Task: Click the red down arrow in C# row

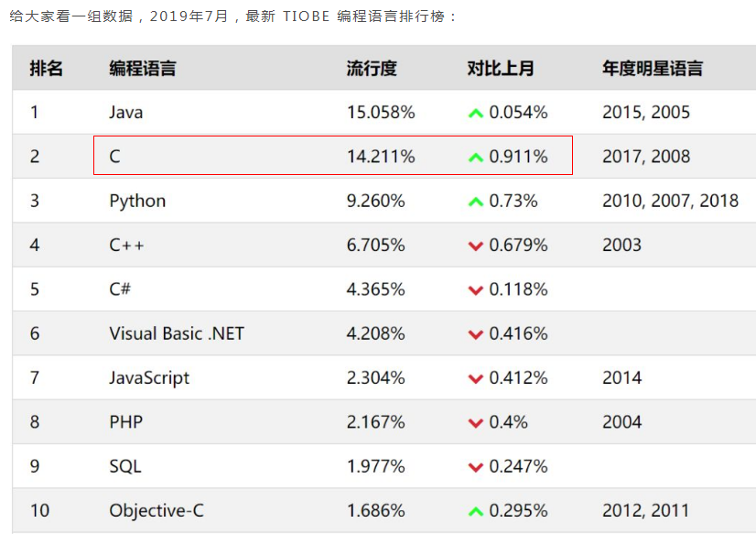Action: click(x=475, y=291)
